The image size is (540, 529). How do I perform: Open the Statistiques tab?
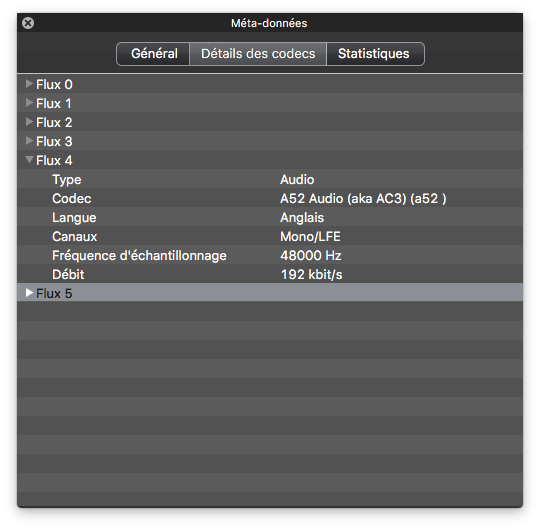tap(375, 54)
